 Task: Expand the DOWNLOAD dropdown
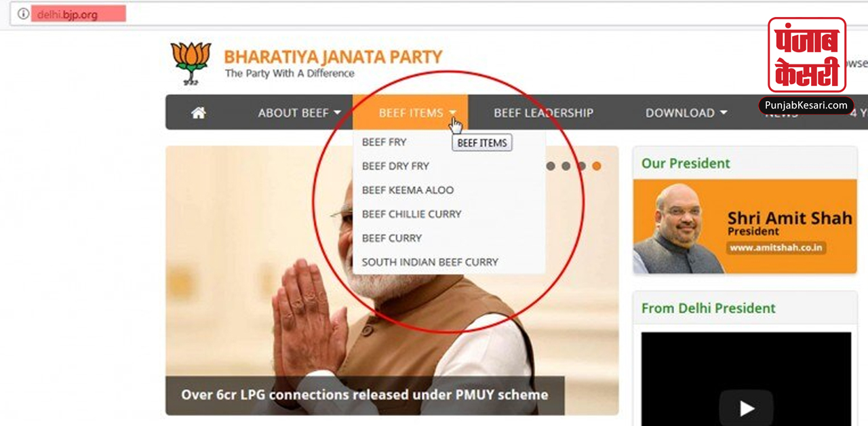[686, 113]
